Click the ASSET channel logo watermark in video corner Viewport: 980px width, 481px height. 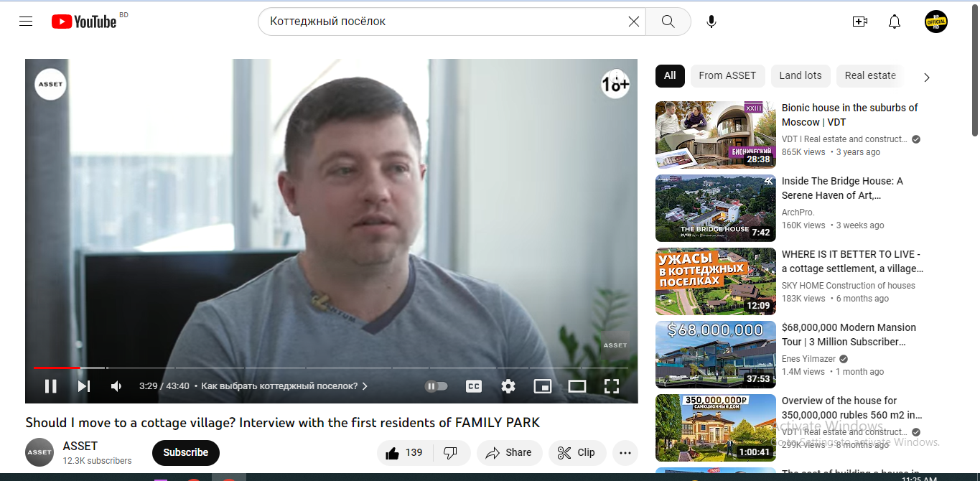[615, 345]
